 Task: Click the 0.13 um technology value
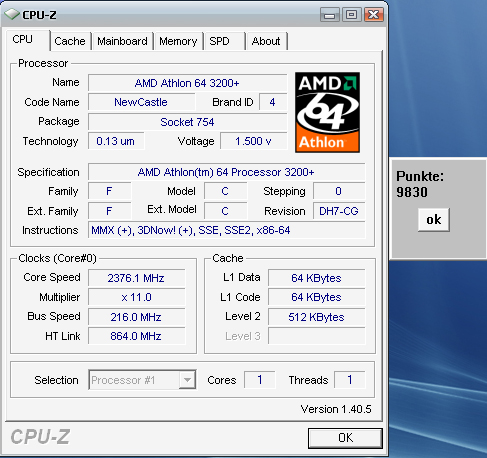(x=116, y=141)
